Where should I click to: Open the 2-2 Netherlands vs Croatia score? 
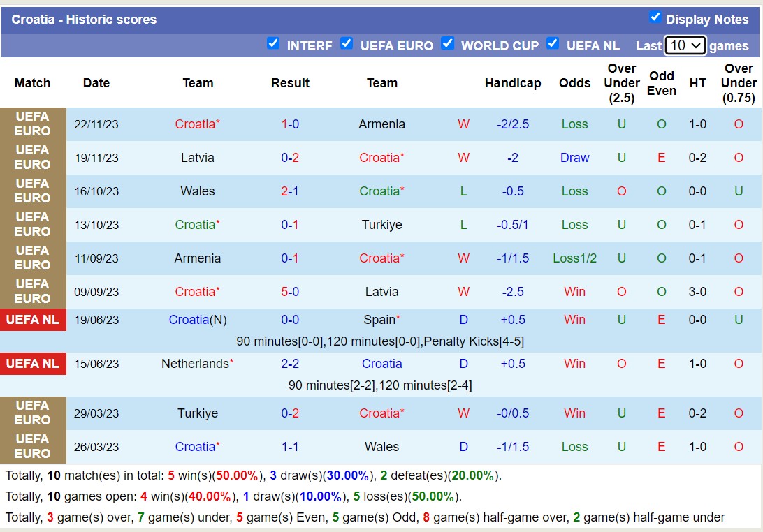point(290,364)
